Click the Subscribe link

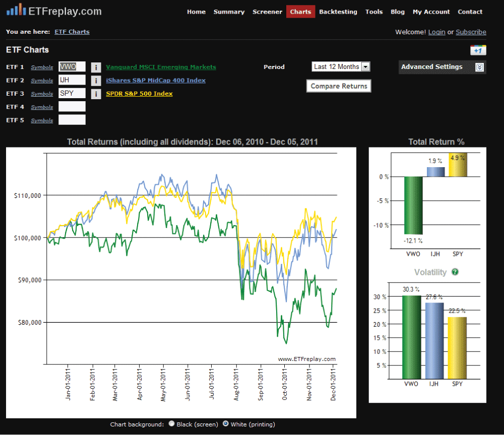[x=471, y=32]
